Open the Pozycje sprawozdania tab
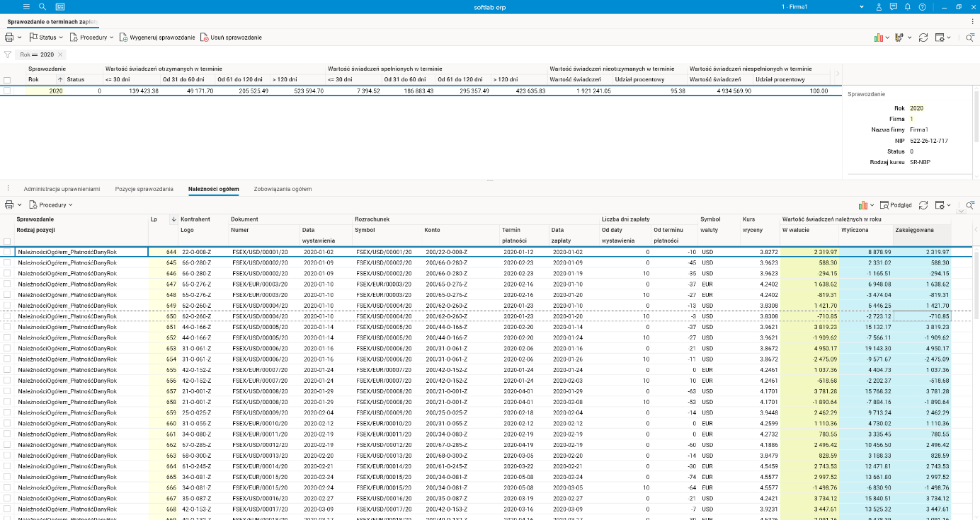Image resolution: width=980 pixels, height=520 pixels. coord(144,189)
